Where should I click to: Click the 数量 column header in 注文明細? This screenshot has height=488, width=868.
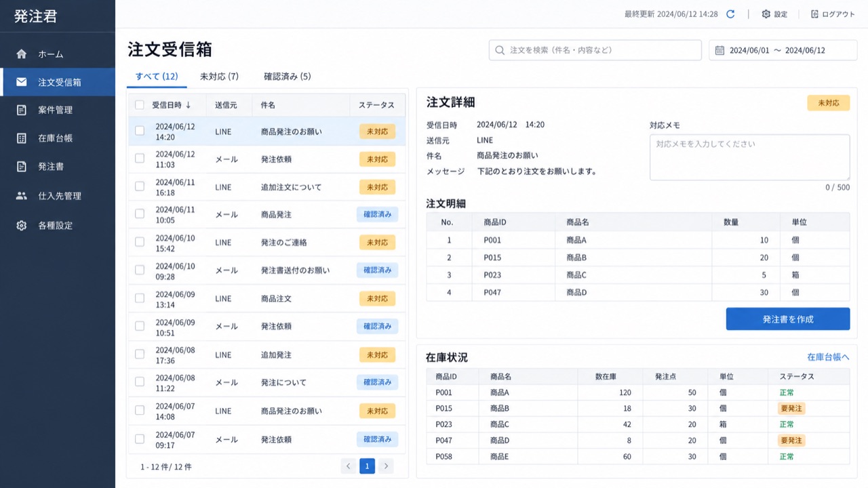(730, 222)
